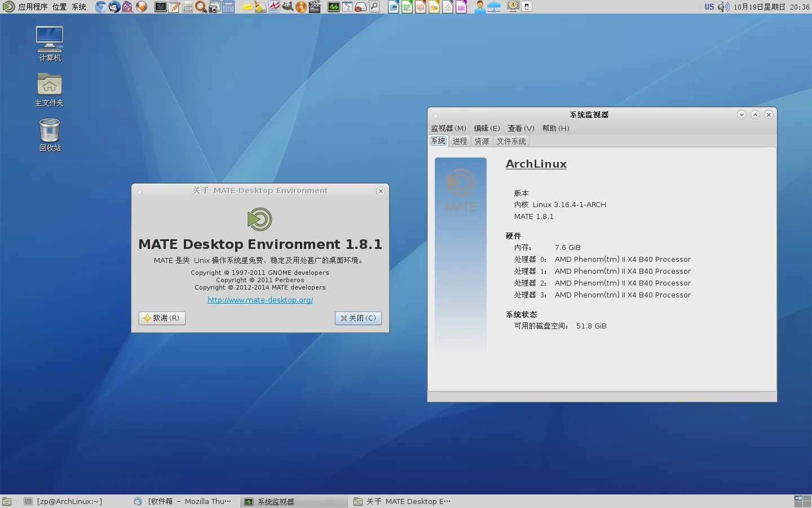The width and height of the screenshot is (812, 508).
Task: Open the 监视器 (M) menu in System Monitor
Action: coord(448,128)
